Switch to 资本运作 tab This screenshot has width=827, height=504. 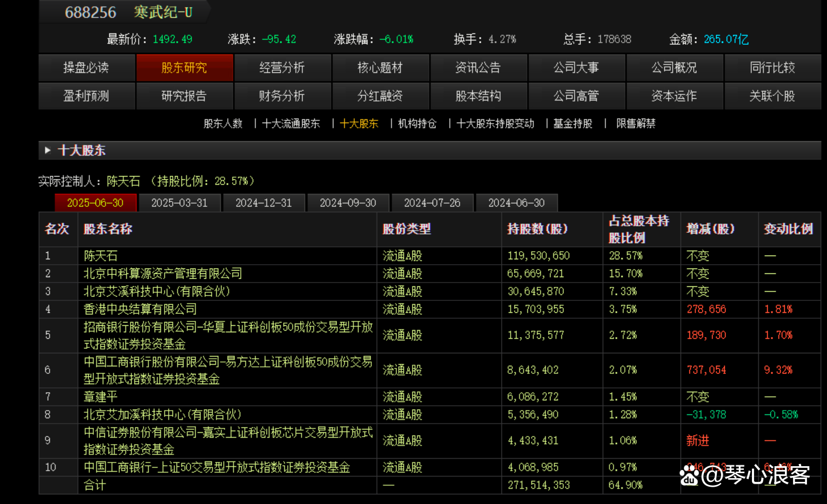pyautogui.click(x=674, y=96)
